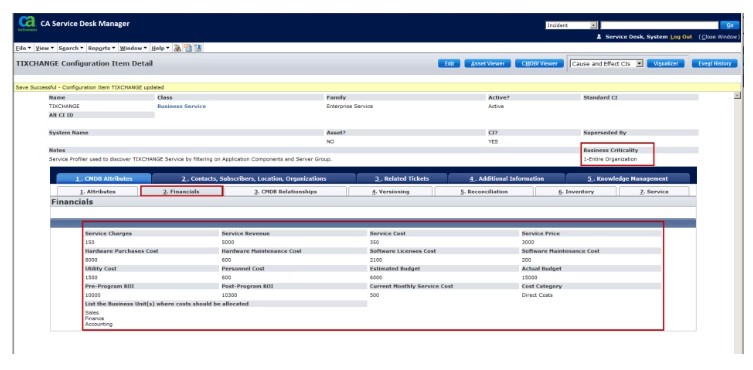Click the Enterprise Service family value

click(x=350, y=106)
